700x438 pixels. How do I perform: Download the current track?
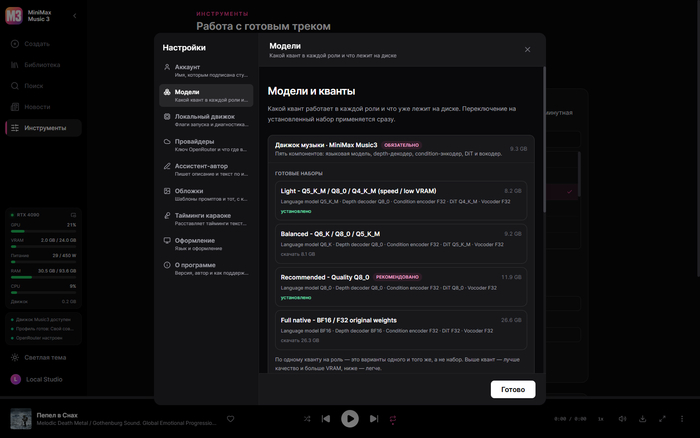coord(642,419)
